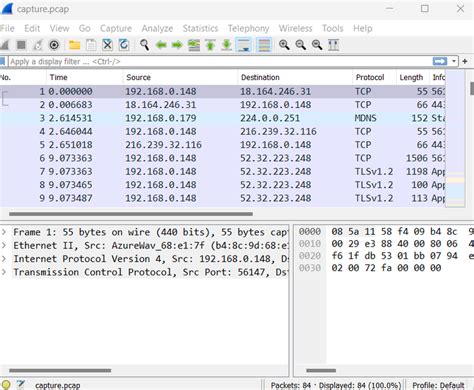Expand the Ethernet II detail row
Image resolution: width=474 pixels, height=390 pixels.
pos(4,245)
